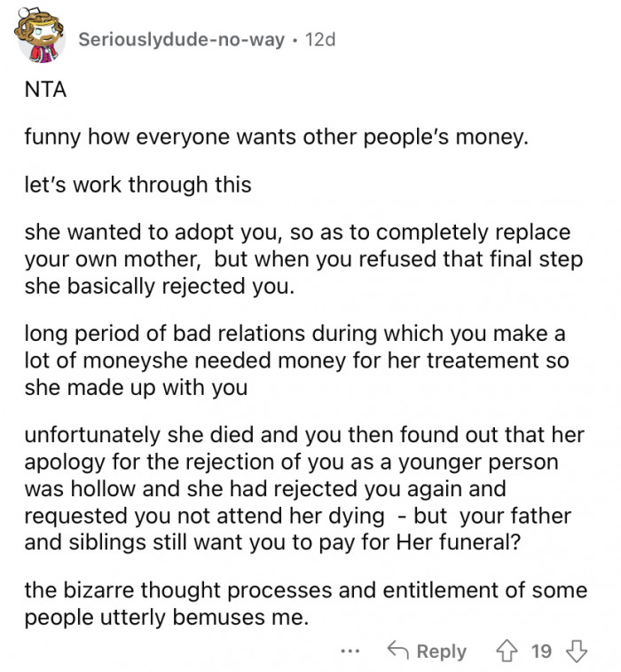Visit the Seriouslydude-no-way user profile
Viewport: 621px width, 672px height.
pos(181,40)
